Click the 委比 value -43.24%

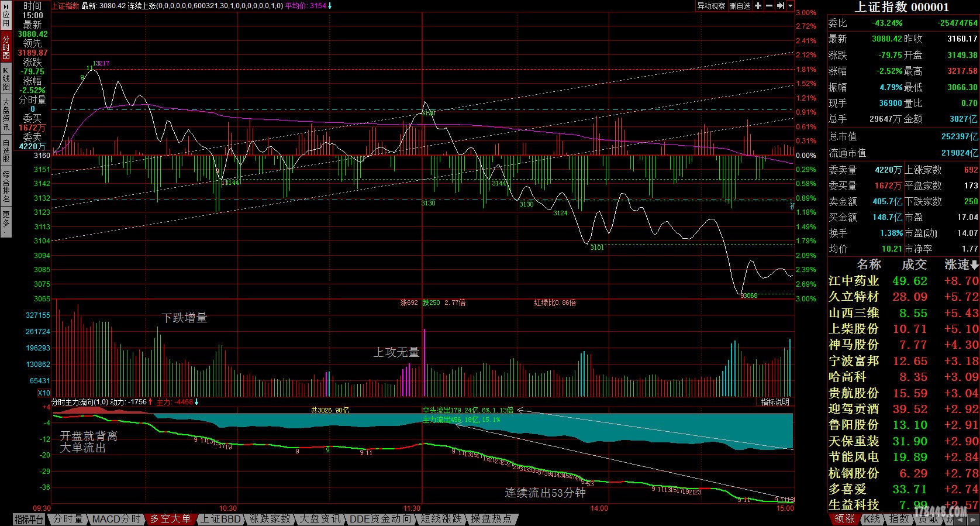point(887,23)
